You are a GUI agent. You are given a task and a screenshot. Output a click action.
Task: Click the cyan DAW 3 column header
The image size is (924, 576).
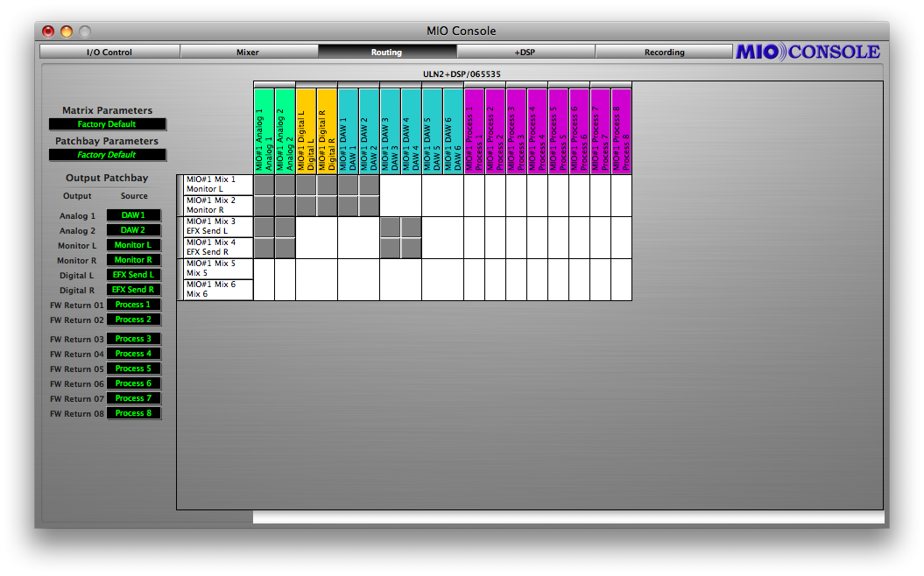click(x=390, y=130)
